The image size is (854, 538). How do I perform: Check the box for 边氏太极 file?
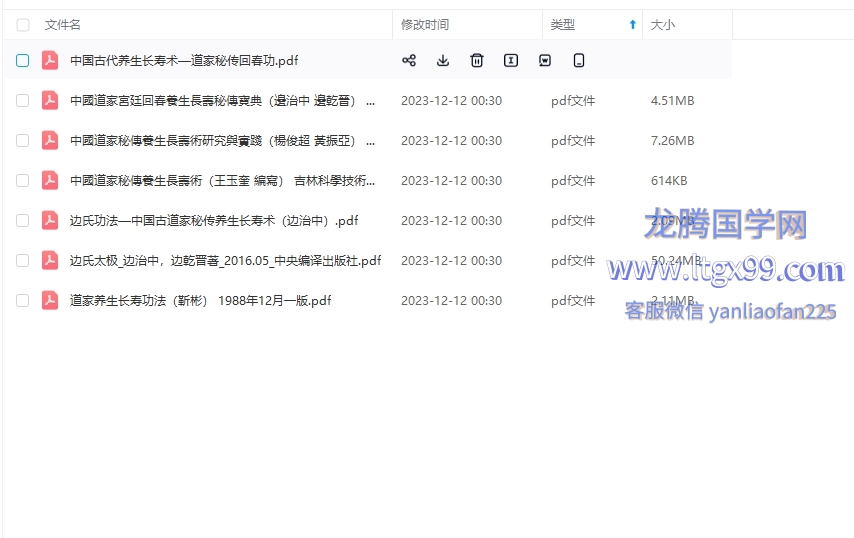[x=22, y=260]
